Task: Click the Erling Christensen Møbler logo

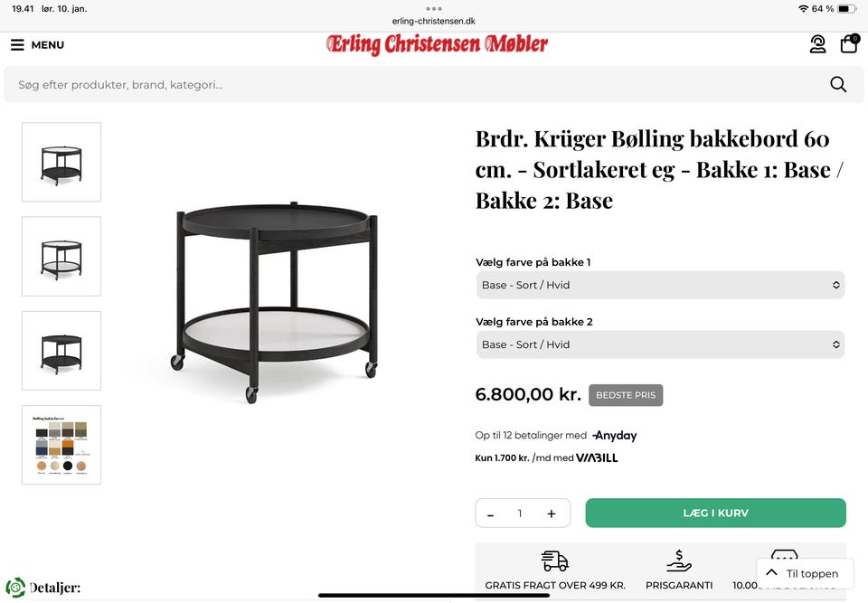Action: [437, 44]
